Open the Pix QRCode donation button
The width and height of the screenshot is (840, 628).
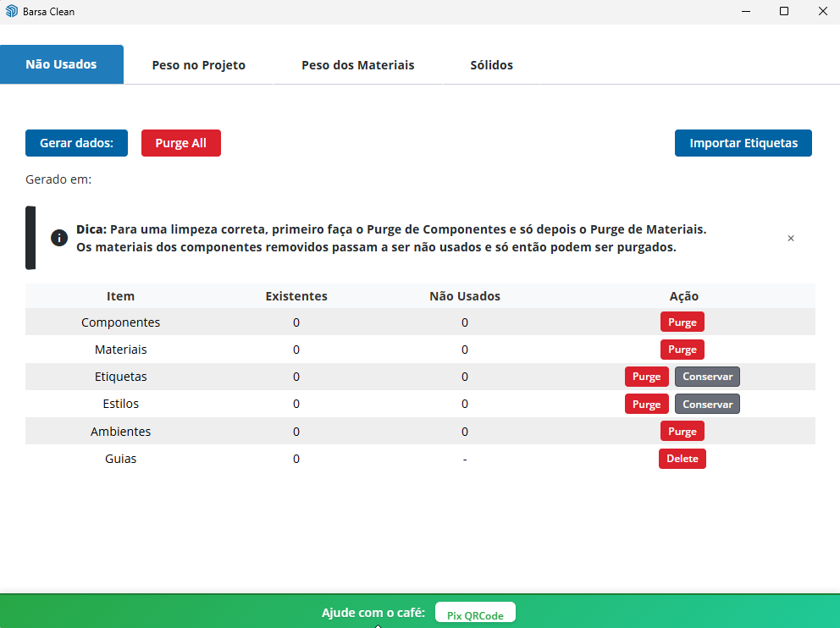(x=475, y=614)
